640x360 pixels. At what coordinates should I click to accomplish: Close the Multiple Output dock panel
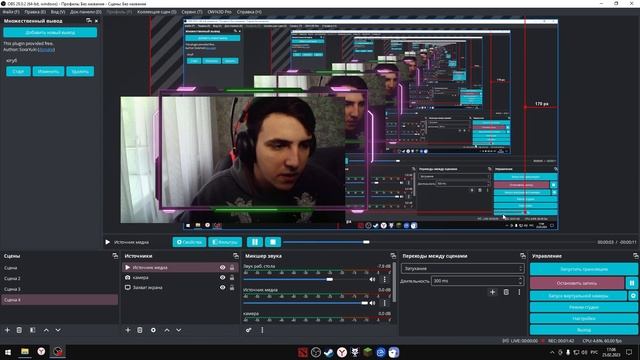[96, 21]
